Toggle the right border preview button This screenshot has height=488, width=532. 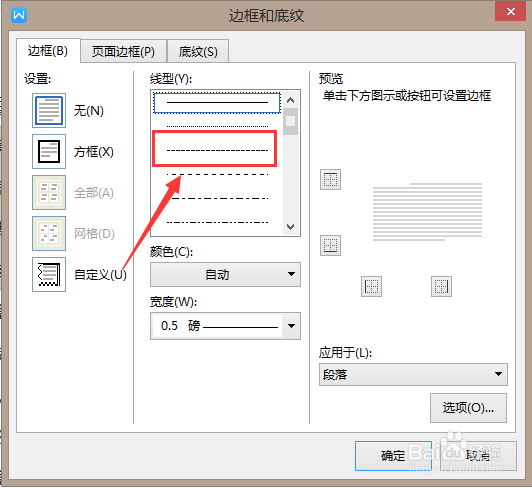click(x=441, y=286)
